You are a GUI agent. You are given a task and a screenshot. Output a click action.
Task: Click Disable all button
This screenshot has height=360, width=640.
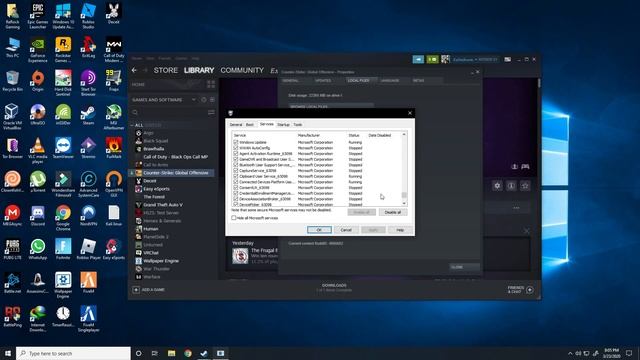[393, 212]
